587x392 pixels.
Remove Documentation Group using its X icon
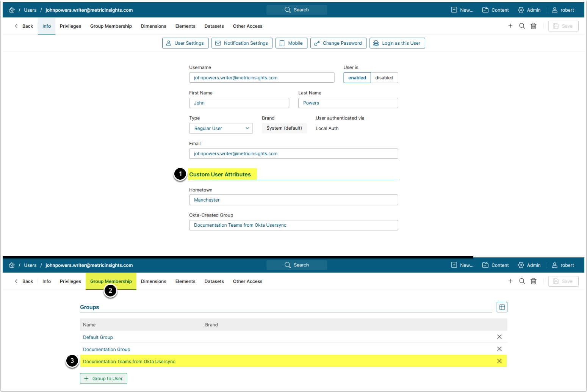(x=499, y=349)
